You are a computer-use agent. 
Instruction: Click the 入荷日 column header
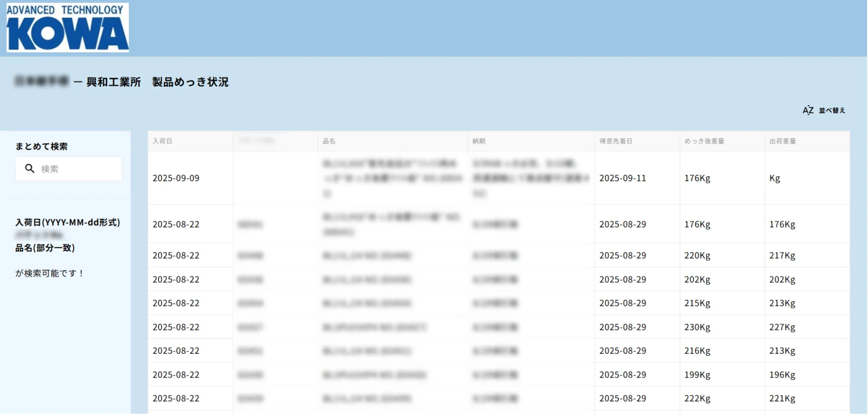point(162,141)
